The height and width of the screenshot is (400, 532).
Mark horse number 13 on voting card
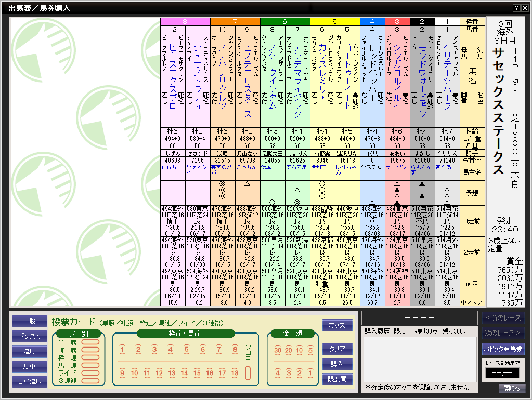pyautogui.click(x=172, y=373)
